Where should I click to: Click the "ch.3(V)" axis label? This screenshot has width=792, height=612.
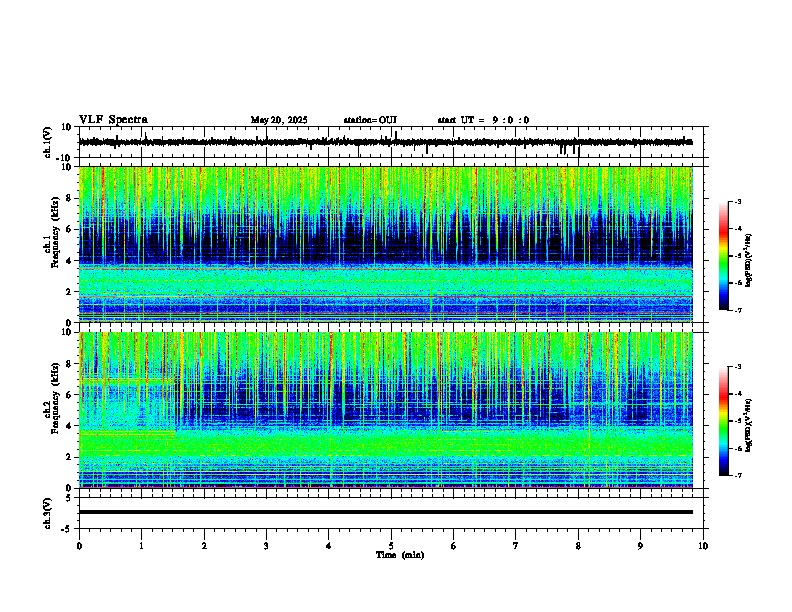[48, 513]
